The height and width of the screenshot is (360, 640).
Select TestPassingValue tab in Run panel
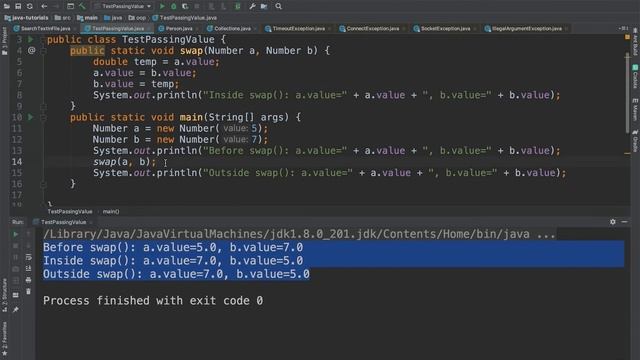(x=62, y=222)
